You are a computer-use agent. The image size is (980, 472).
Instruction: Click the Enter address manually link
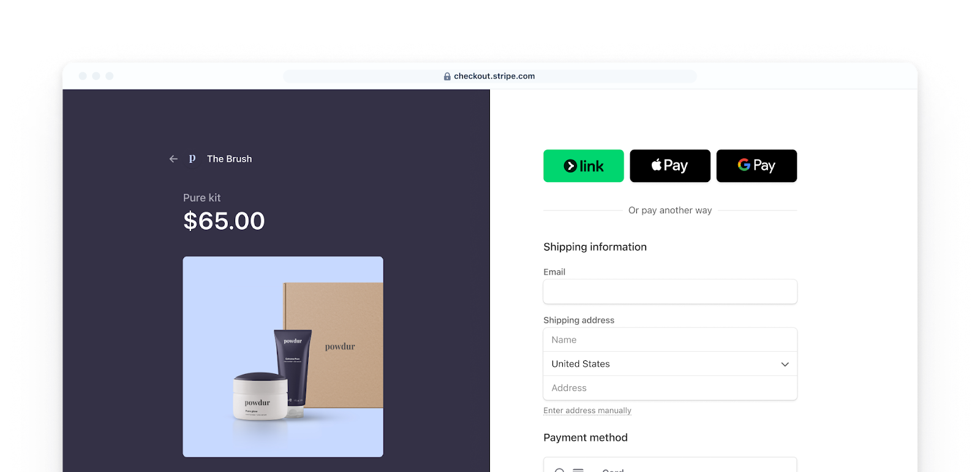[587, 411]
